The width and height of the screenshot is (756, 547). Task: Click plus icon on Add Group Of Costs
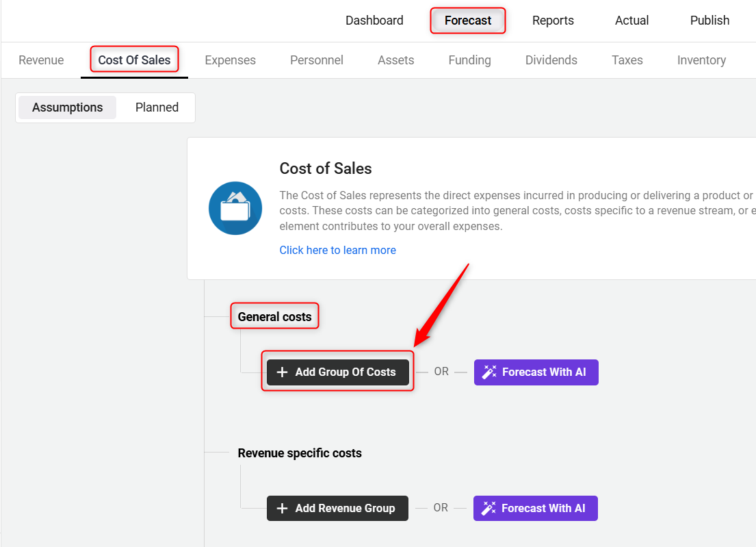[x=282, y=372]
